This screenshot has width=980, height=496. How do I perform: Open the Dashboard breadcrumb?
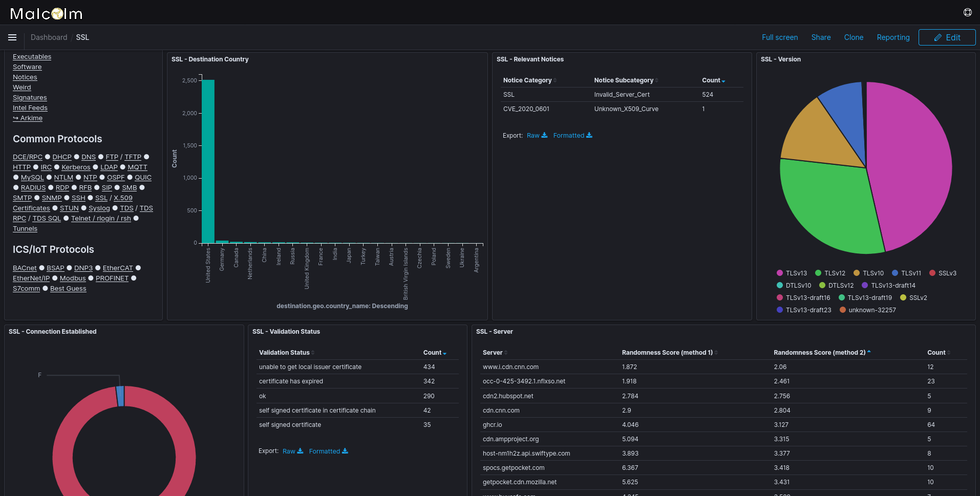click(x=49, y=37)
